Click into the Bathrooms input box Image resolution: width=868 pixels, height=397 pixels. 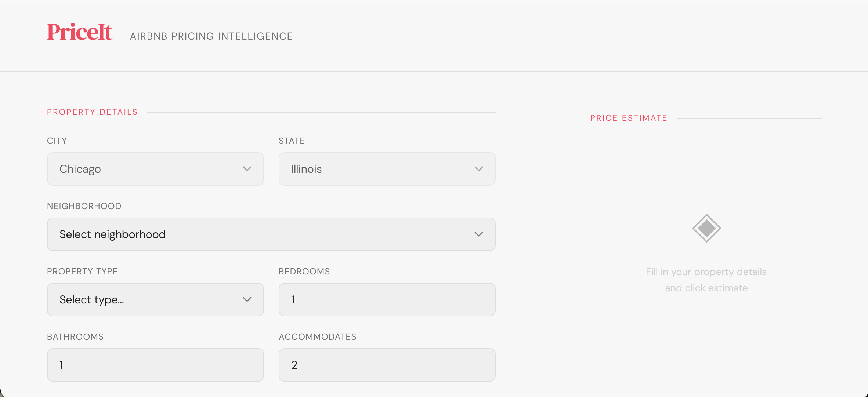tap(155, 365)
